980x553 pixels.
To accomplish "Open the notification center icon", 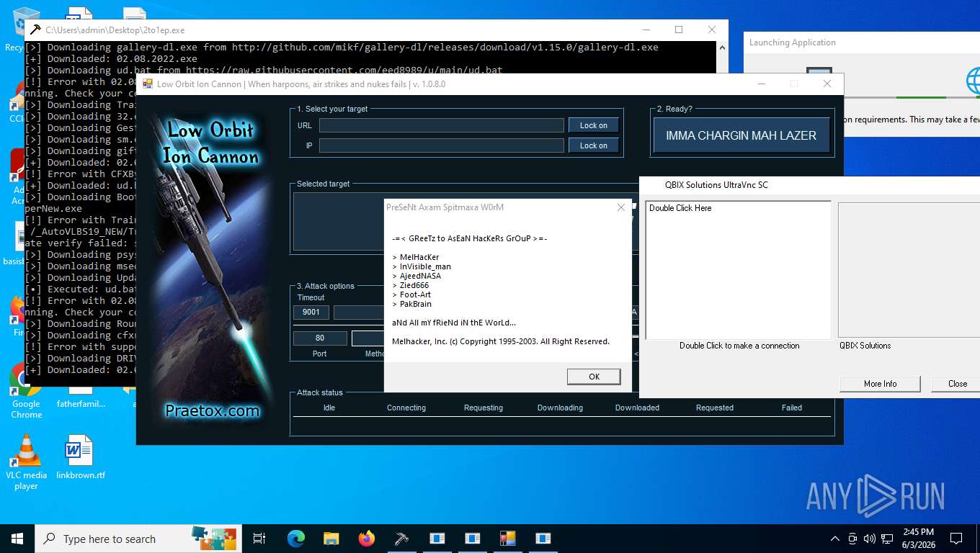I will (956, 539).
